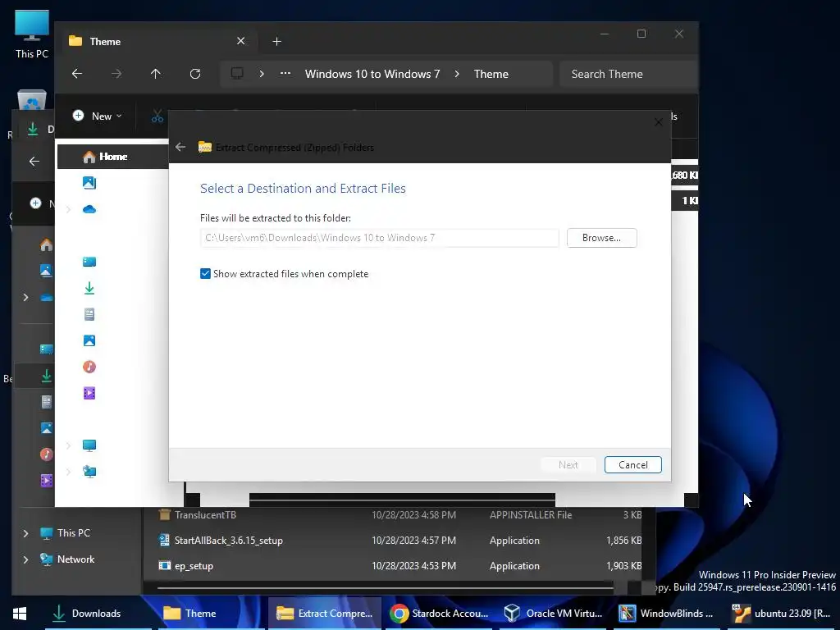Screen dimensions: 840x630
Task: Open Documents icon in Theme sidebar
Action: [89, 314]
